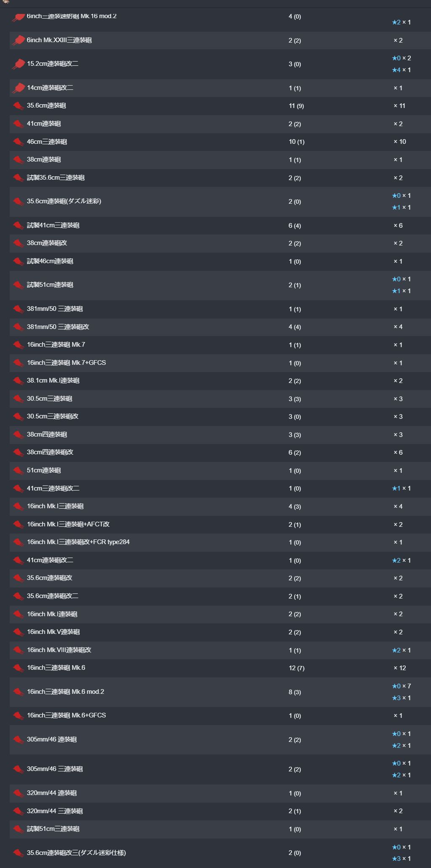
Task: Select the 35.6cm連装砲 equipment name
Action: tap(46, 105)
